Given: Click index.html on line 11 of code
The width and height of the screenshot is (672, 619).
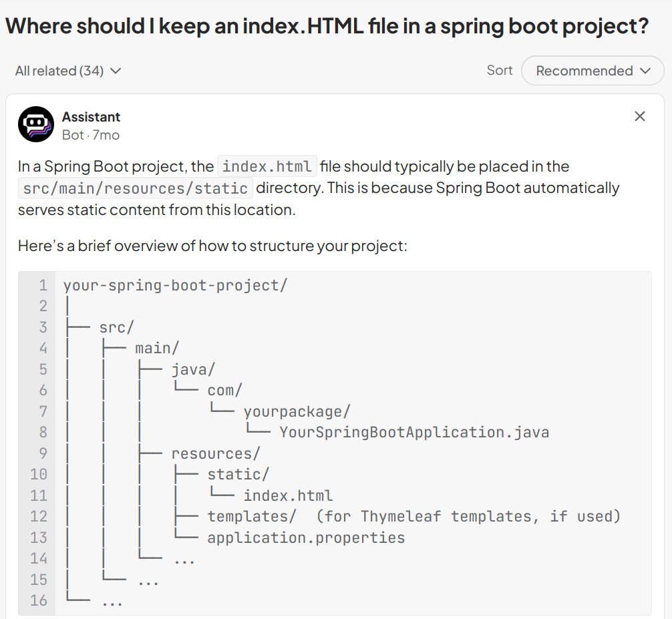Looking at the screenshot, I should 288,495.
